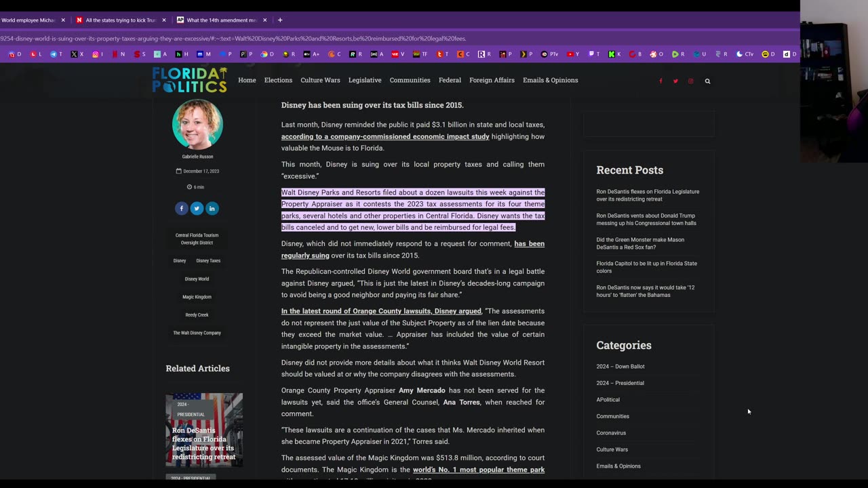The width and height of the screenshot is (868, 488).
Task: Open the Federal menu item
Action: pyautogui.click(x=450, y=80)
